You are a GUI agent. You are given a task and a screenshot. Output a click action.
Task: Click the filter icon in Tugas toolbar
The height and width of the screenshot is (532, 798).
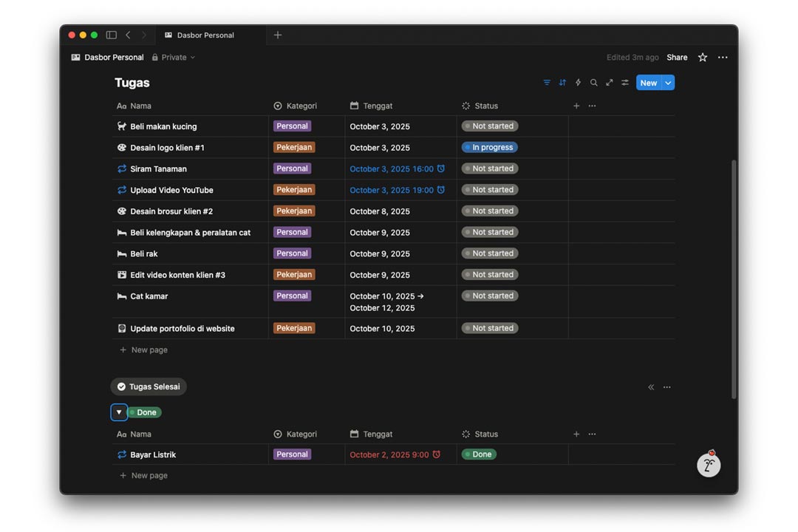point(547,83)
